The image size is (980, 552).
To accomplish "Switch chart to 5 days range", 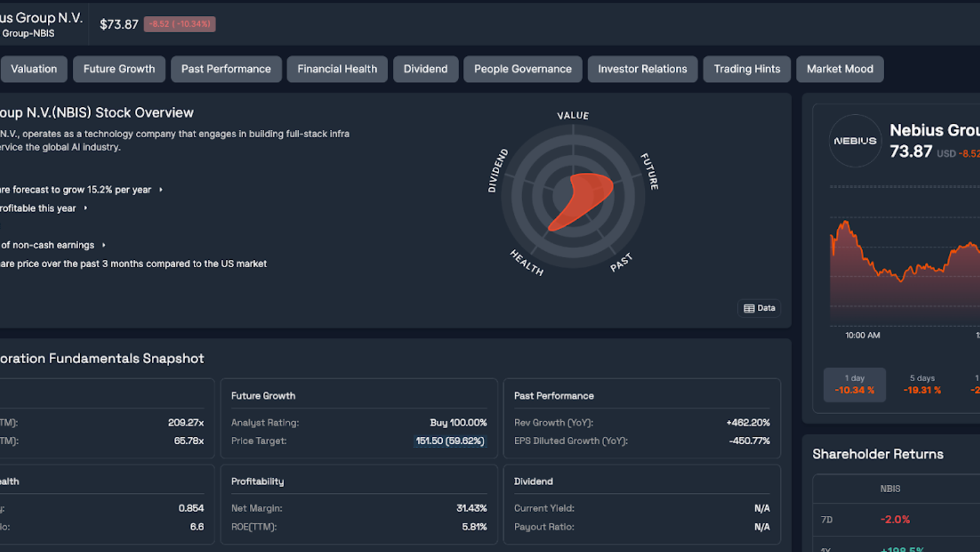I will [921, 385].
